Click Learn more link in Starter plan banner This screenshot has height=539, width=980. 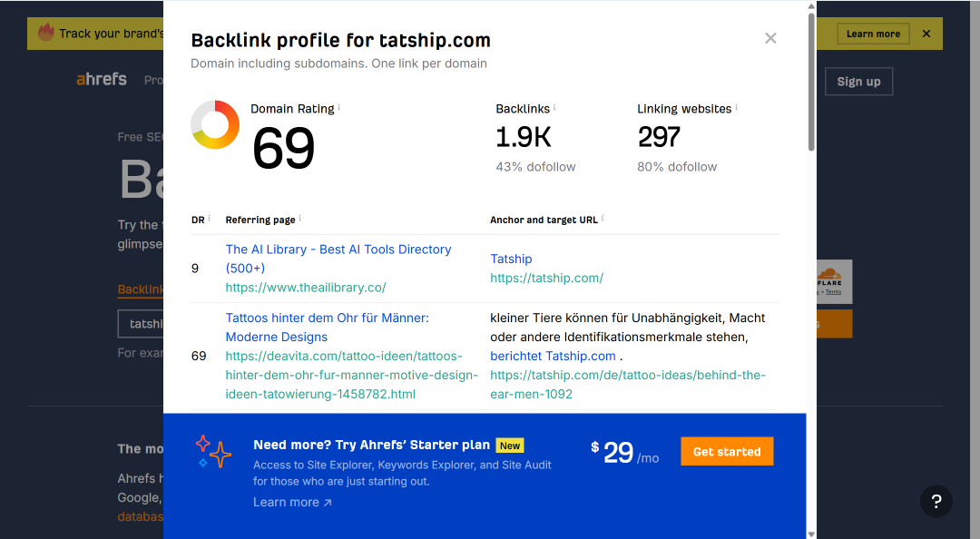(292, 502)
